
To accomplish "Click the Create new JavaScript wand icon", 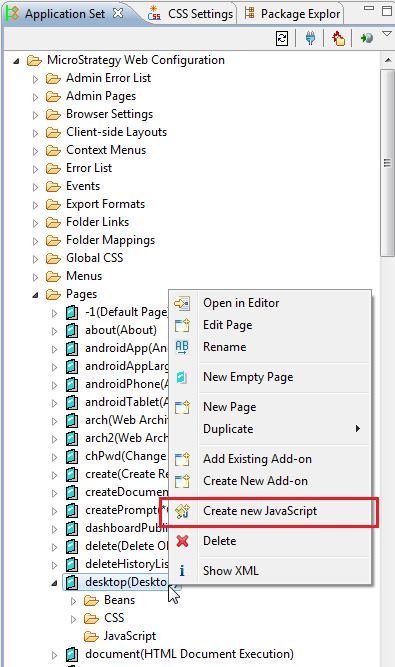I will click(182, 511).
